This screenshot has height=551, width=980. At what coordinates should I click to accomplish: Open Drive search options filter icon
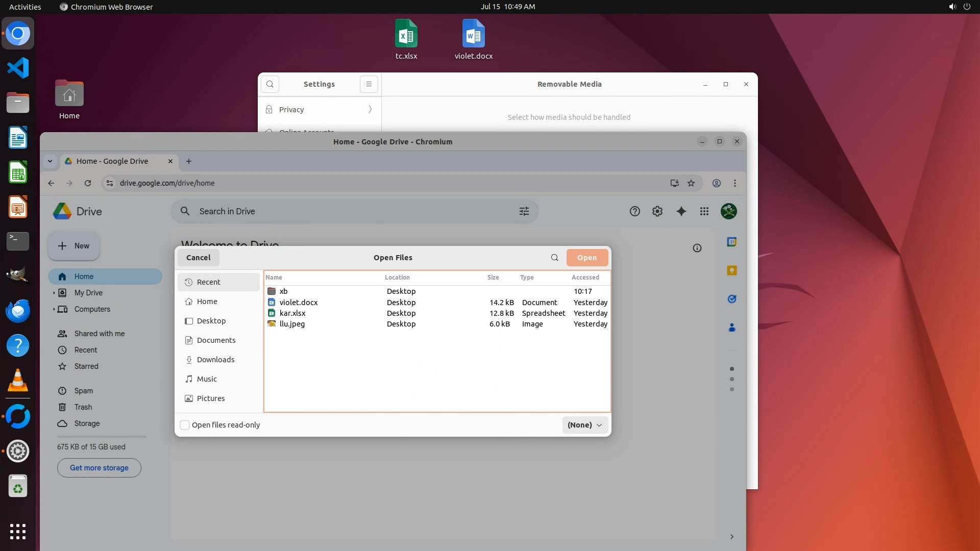tap(524, 211)
